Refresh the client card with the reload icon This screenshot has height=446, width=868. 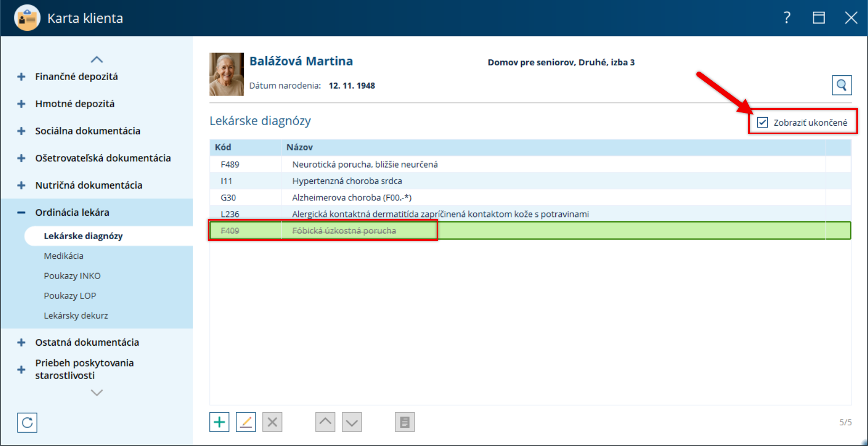[27, 423]
